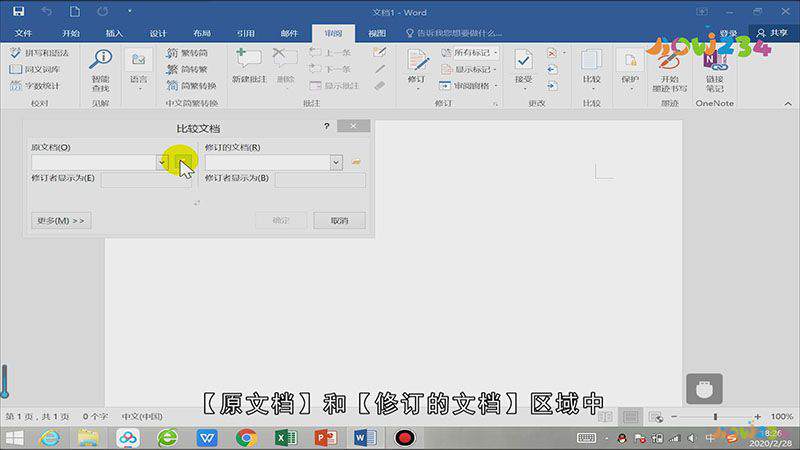The width and height of the screenshot is (800, 450).
Task: Click the 登录 sign-in link
Action: (x=728, y=33)
